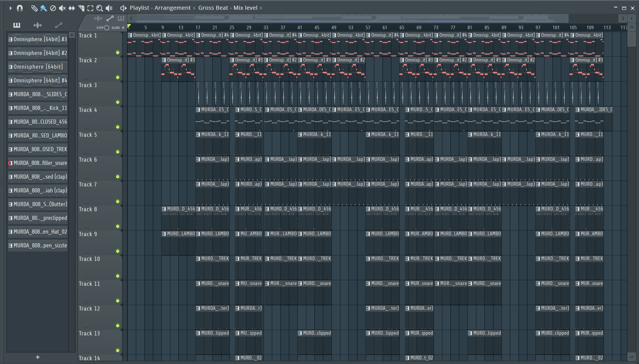Select the Playback scrub tool

click(109, 8)
